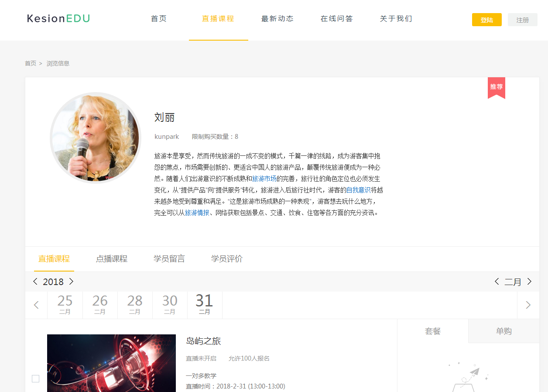Viewport: 548px width, 392px height.
Task: Click the 岛屿之旅 course thumbnail image
Action: [111, 363]
